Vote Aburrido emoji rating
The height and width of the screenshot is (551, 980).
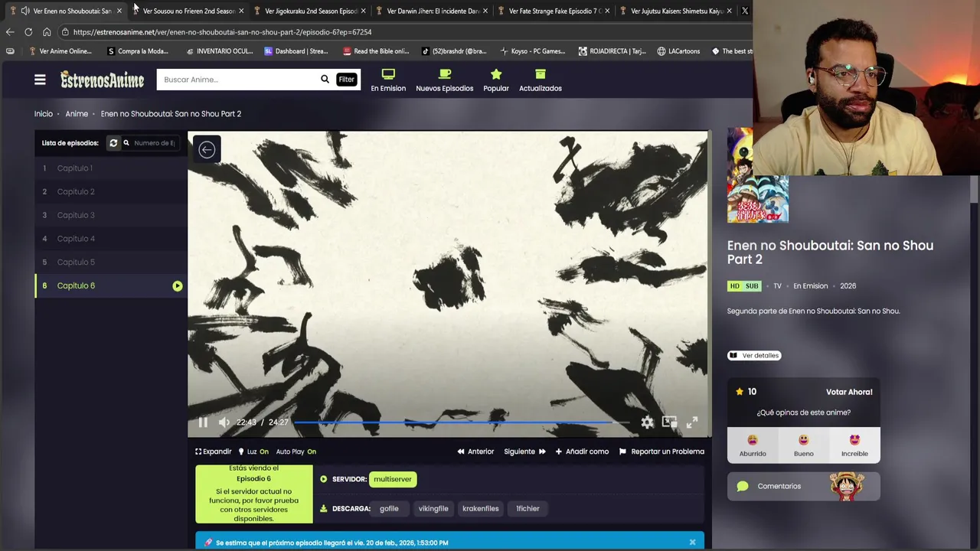[x=753, y=445]
